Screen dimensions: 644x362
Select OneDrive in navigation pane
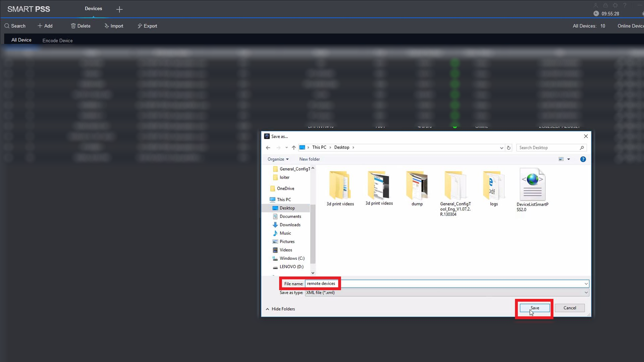point(282,188)
